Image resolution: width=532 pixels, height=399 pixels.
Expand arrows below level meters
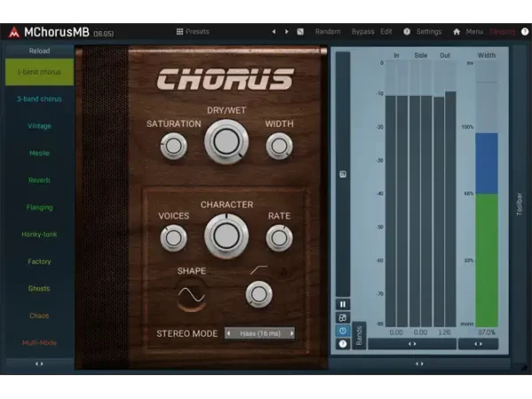click(412, 344)
